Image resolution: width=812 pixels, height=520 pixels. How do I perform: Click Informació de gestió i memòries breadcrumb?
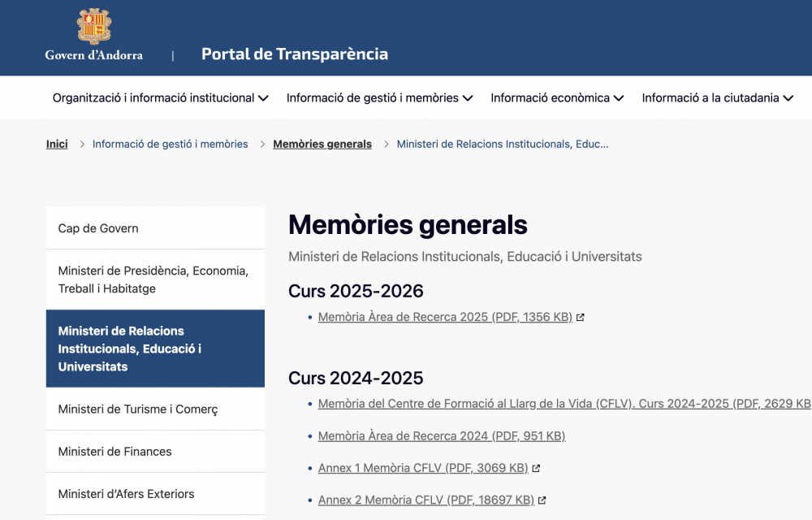(170, 144)
